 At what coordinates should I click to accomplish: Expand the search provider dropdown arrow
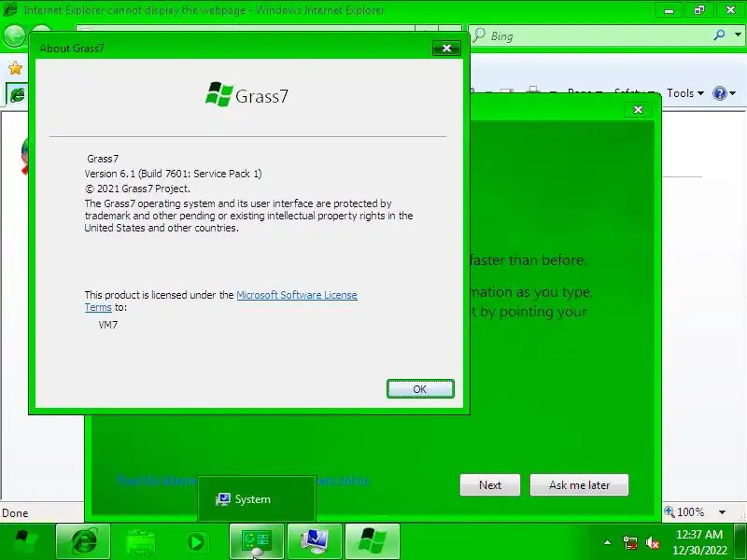[738, 35]
